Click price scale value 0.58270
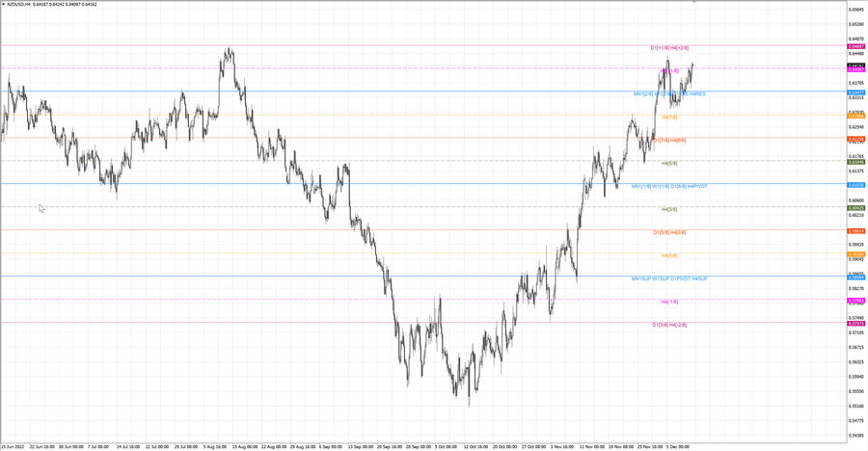The width and height of the screenshot is (868, 451). point(856,289)
